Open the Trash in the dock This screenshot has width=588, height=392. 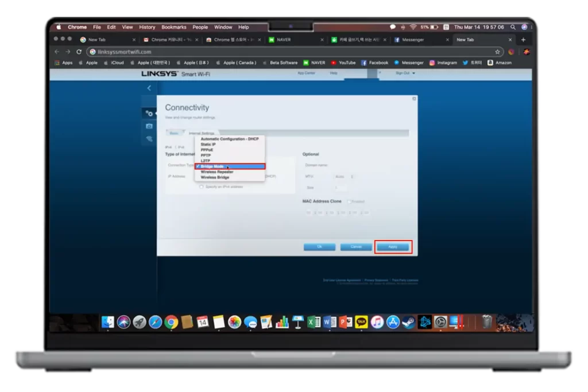(x=487, y=323)
